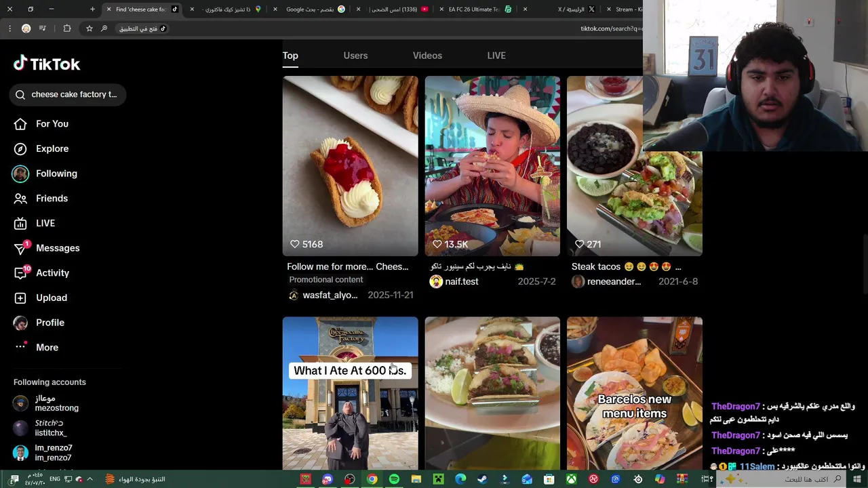This screenshot has width=868, height=488.
Task: Click the zoom magnifier icon in address bar
Action: tap(104, 28)
